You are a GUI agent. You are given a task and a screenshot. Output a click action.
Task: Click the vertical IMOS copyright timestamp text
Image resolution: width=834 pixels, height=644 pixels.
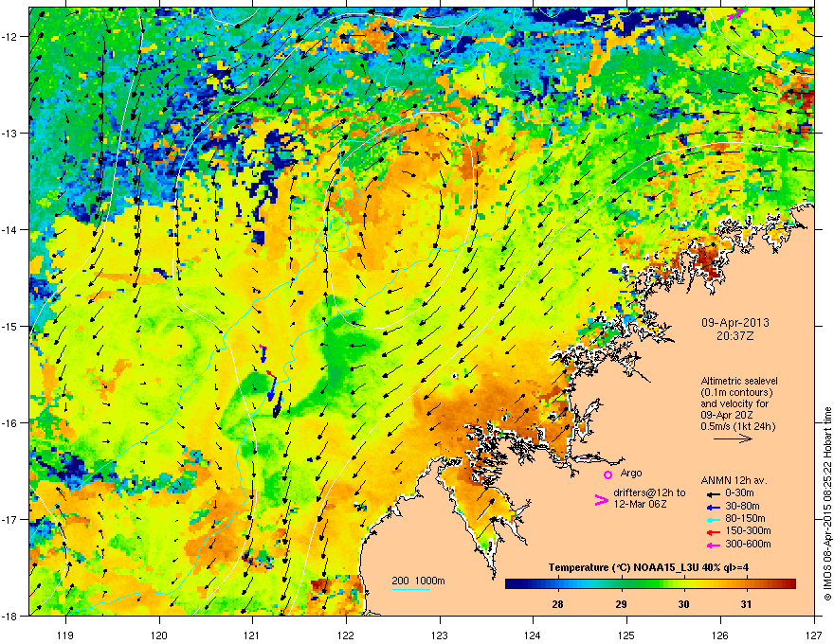[x=827, y=504]
